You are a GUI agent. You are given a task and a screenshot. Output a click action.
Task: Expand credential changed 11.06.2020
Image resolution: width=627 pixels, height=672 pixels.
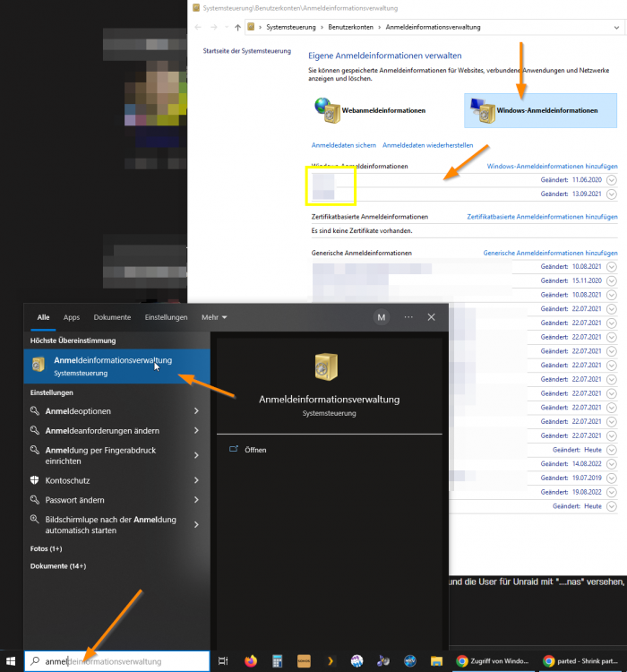tap(612, 180)
